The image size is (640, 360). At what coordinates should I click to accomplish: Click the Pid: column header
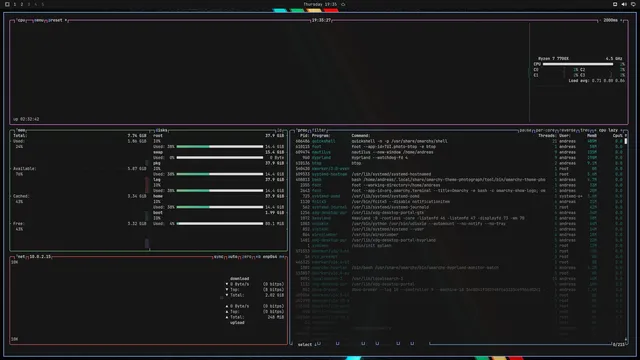(304, 136)
